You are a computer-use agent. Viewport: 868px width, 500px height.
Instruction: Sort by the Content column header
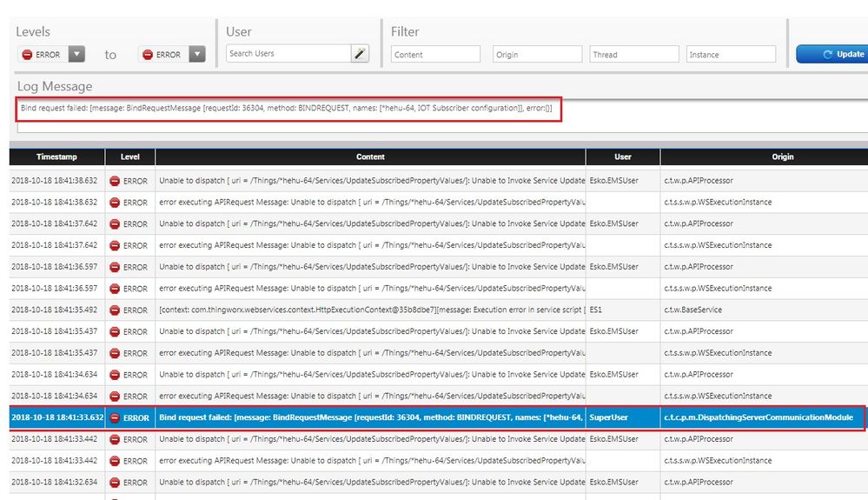click(370, 157)
